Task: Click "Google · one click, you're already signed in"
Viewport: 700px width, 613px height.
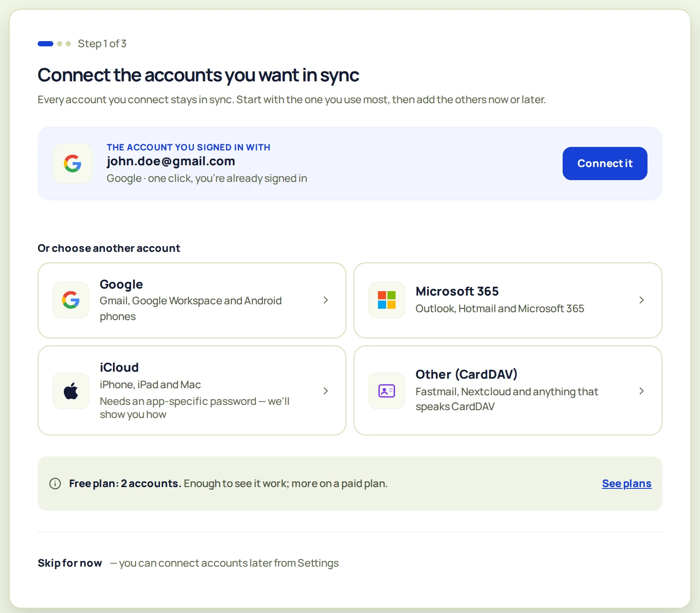Action: tap(207, 178)
